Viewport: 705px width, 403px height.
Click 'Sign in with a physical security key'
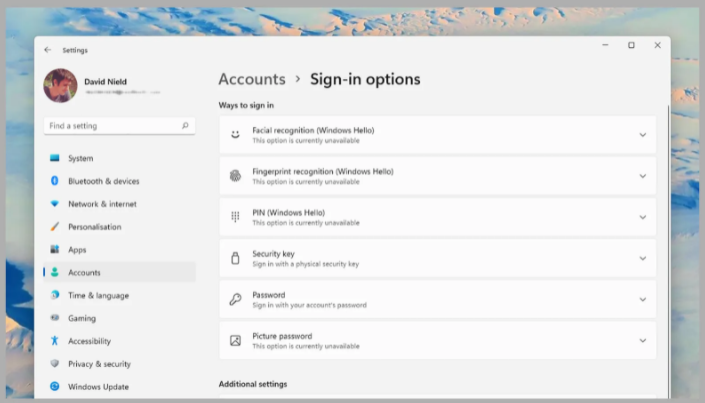[305, 264]
